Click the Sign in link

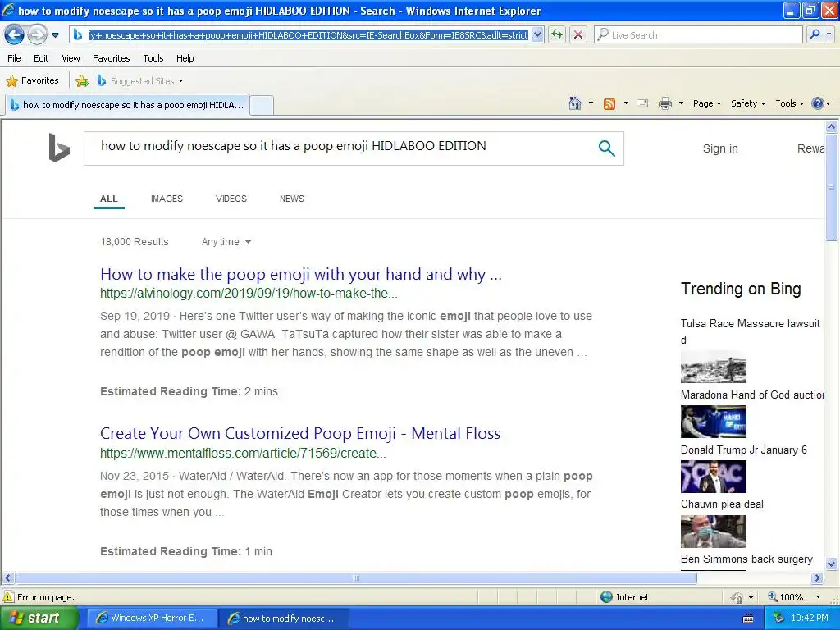720,148
